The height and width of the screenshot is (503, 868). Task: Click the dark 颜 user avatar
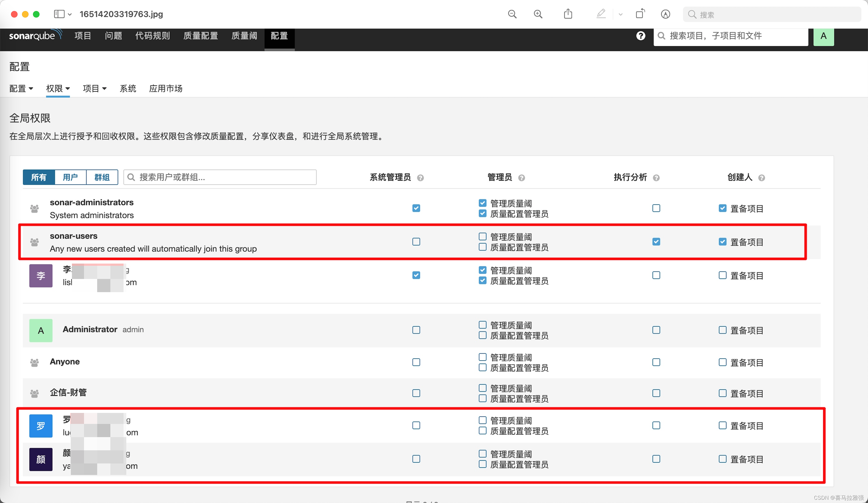pyautogui.click(x=41, y=459)
